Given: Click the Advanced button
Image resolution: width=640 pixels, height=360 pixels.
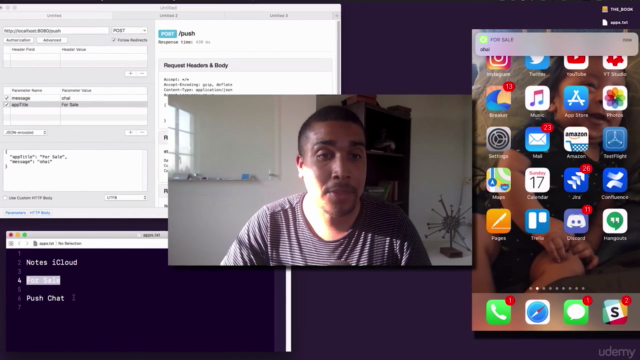Looking at the screenshot, I should [52, 40].
